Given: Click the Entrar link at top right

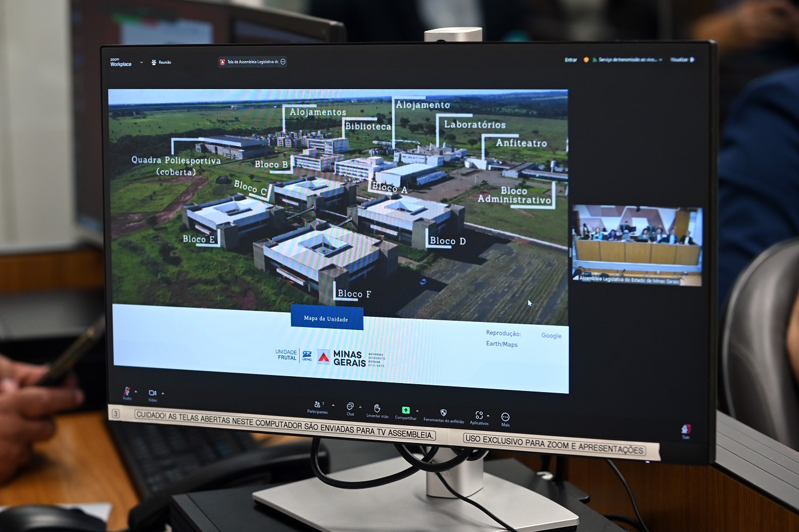Looking at the screenshot, I should 571,59.
